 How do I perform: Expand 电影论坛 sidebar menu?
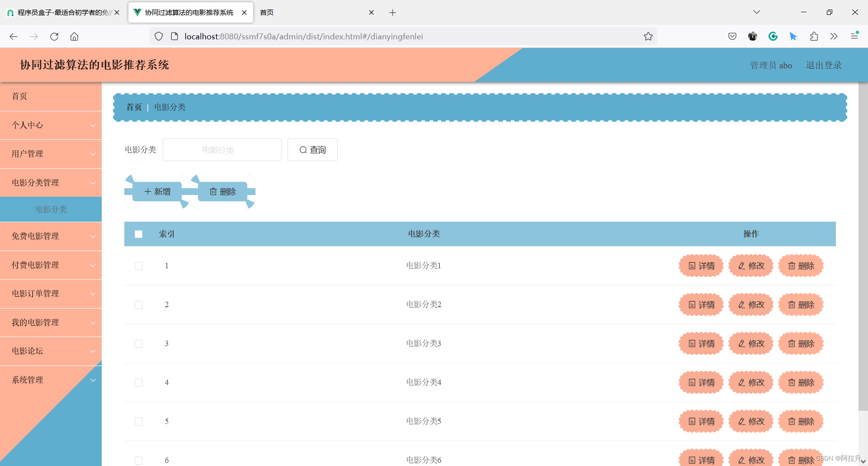[51, 351]
